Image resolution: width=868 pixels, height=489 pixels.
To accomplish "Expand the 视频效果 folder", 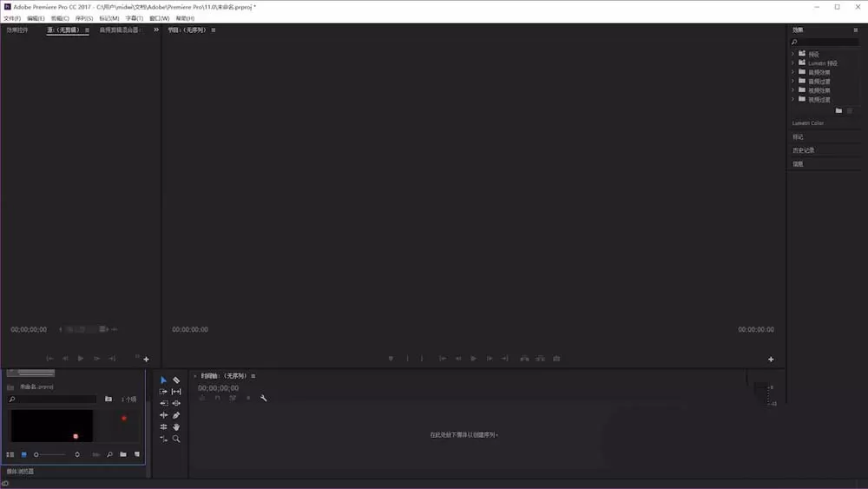I will [x=792, y=89].
